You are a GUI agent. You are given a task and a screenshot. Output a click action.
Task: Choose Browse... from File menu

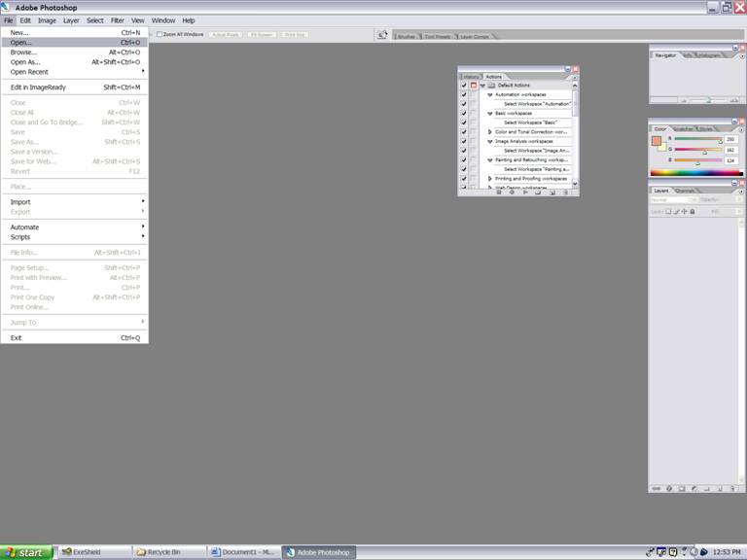coord(74,52)
